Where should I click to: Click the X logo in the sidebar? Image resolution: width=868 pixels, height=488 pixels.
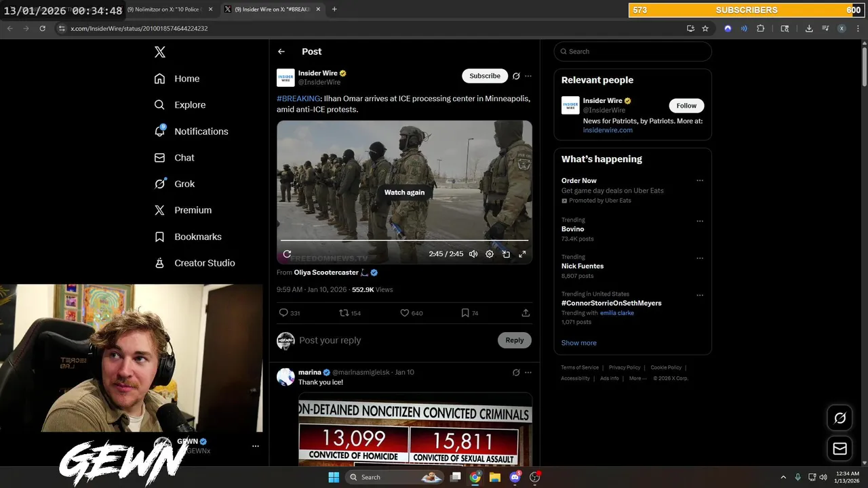(x=159, y=52)
